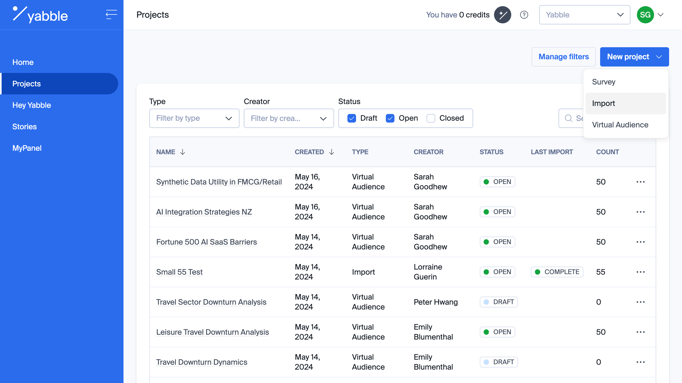Click the Import type cell
The image size is (682, 383).
[x=363, y=272]
